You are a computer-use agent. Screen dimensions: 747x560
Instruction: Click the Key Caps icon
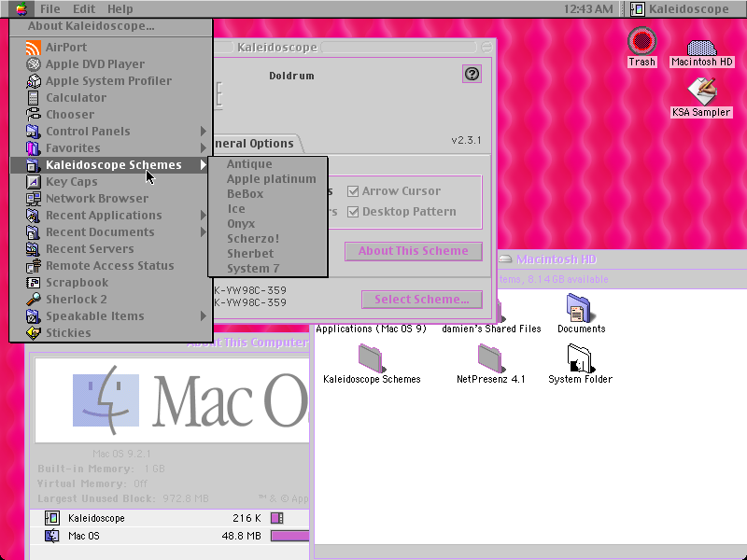point(34,181)
